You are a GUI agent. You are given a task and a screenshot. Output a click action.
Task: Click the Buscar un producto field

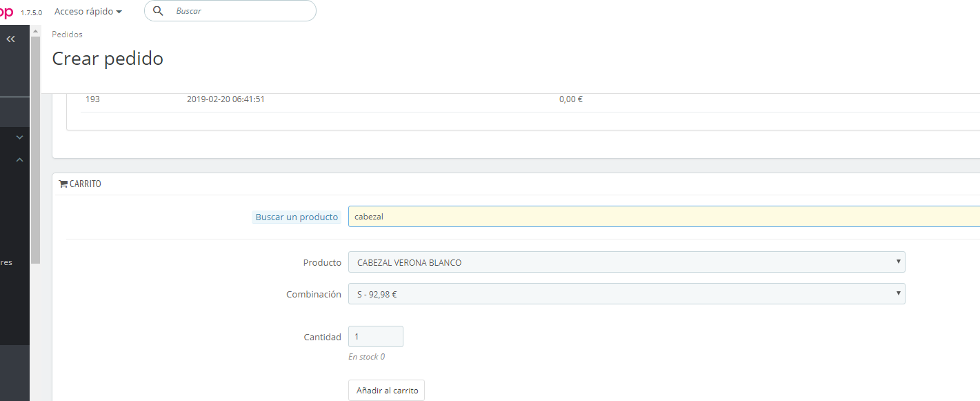(x=663, y=217)
